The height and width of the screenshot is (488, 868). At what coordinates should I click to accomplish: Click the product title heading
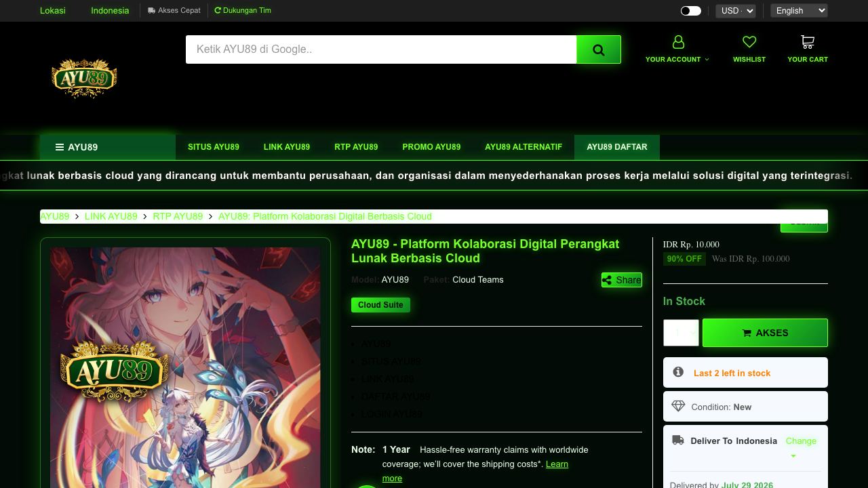click(x=486, y=251)
